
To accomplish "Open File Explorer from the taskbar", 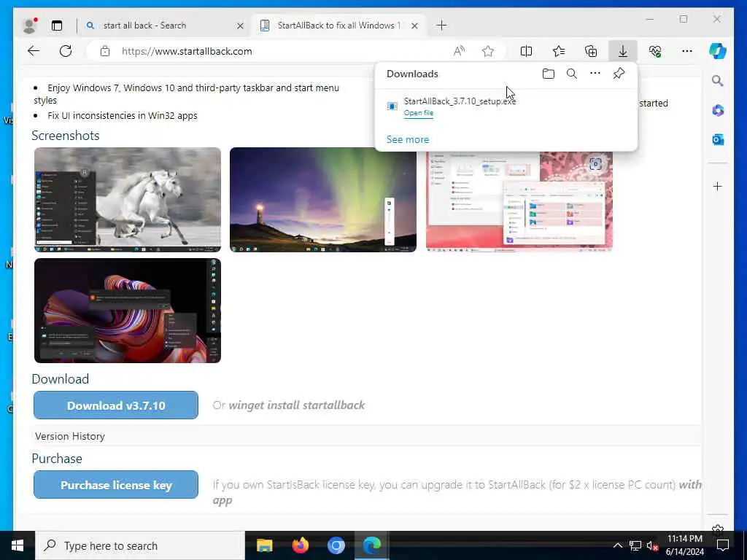I will (x=264, y=545).
